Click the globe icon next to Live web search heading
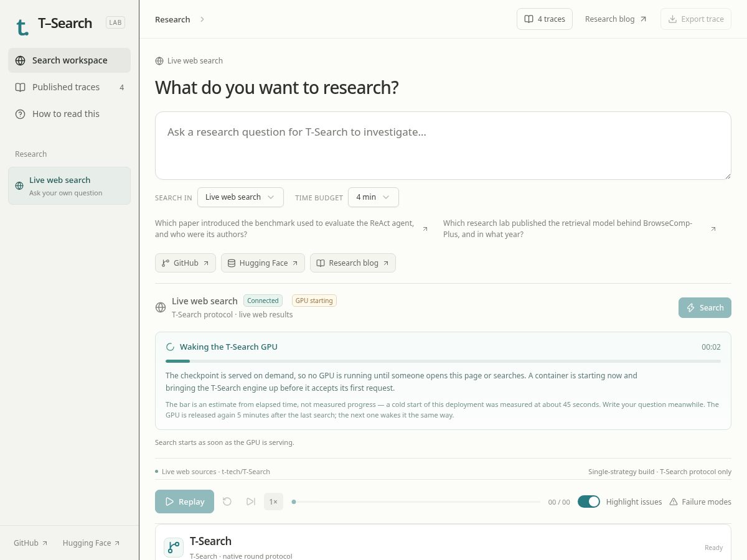Image resolution: width=747 pixels, height=560 pixels. tap(159, 61)
